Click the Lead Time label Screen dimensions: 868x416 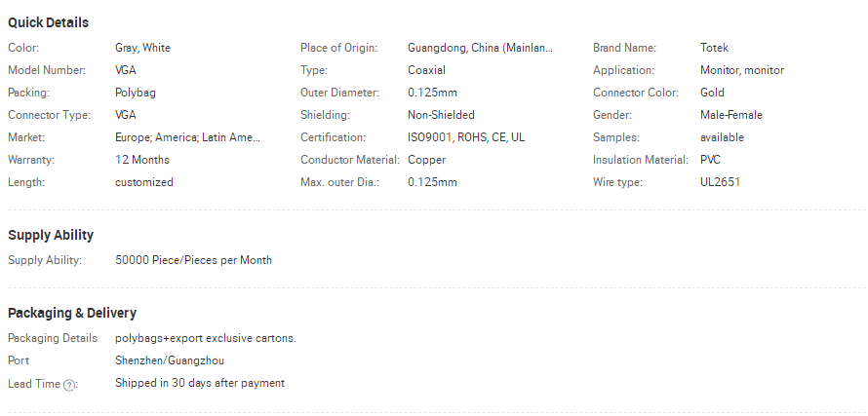34,384
